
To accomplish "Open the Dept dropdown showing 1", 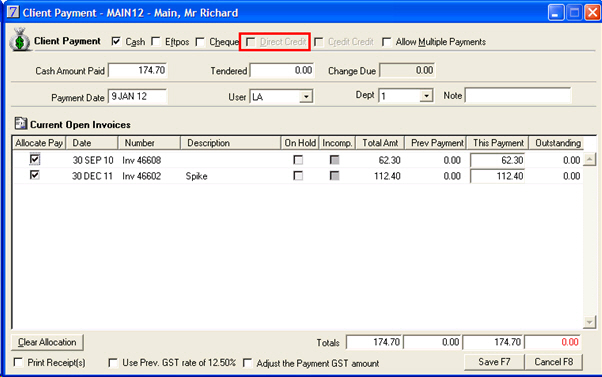I will pyautogui.click(x=426, y=96).
